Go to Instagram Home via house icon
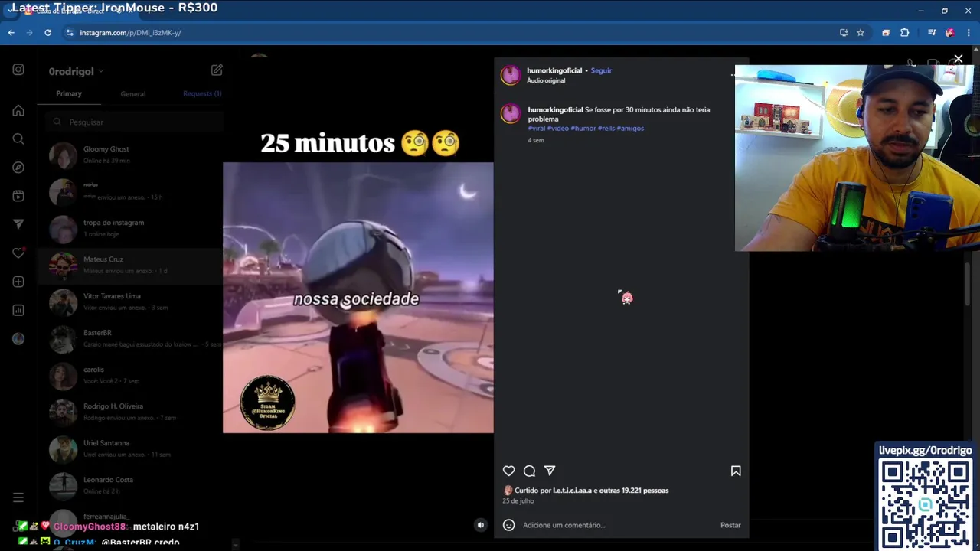The height and width of the screenshot is (551, 980). coord(18,110)
